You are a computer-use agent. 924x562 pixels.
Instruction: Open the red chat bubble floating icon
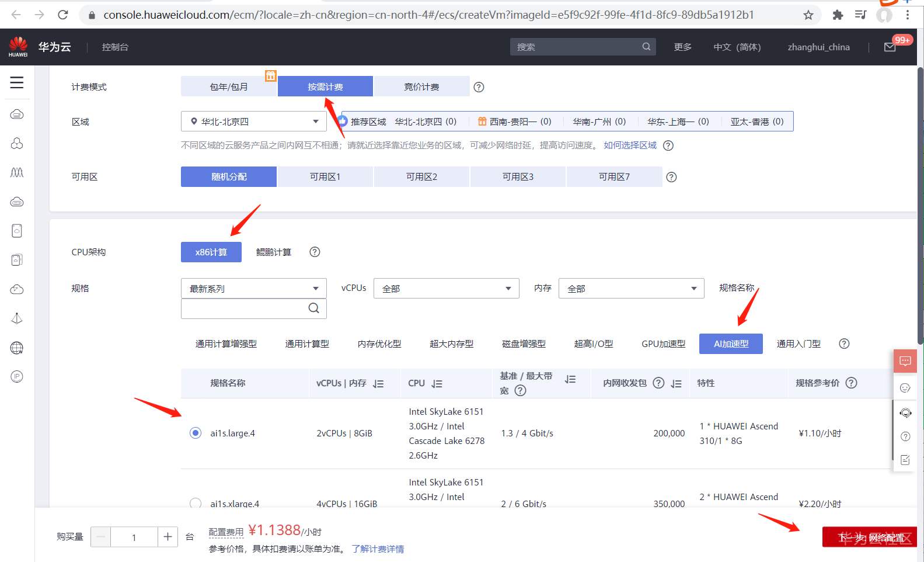(x=905, y=361)
